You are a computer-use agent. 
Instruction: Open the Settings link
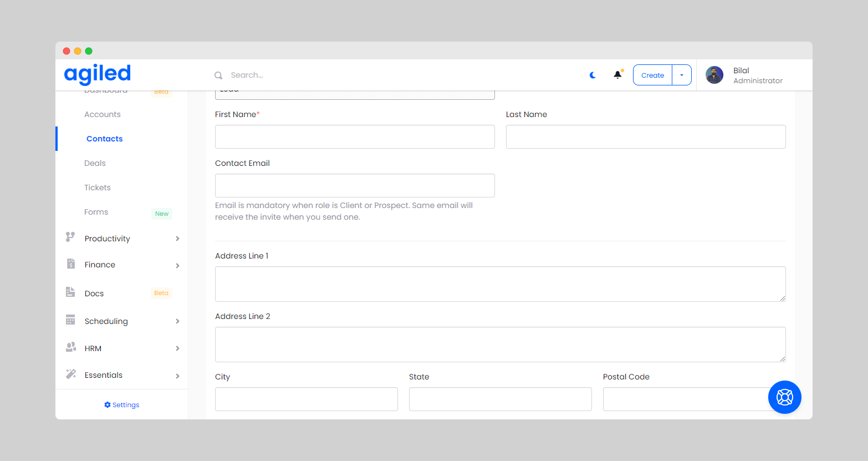click(122, 405)
